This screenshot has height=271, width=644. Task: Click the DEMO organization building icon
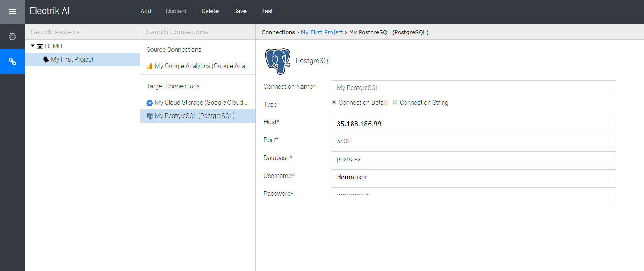tap(40, 46)
